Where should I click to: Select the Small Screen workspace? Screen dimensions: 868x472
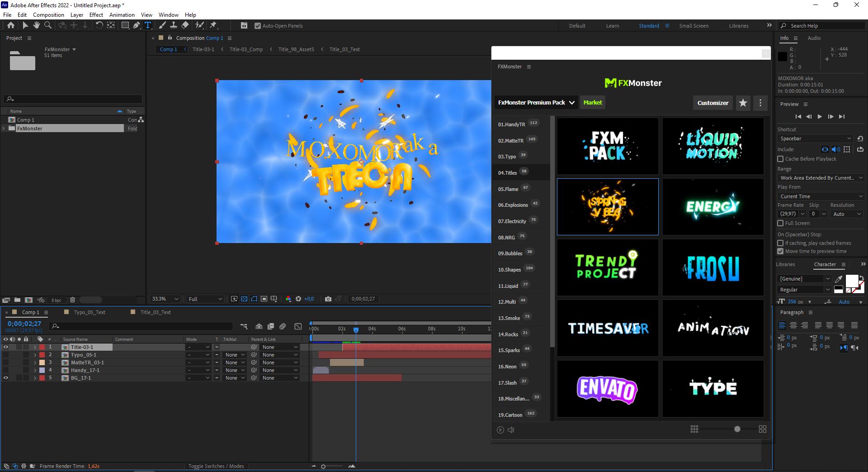(x=693, y=26)
